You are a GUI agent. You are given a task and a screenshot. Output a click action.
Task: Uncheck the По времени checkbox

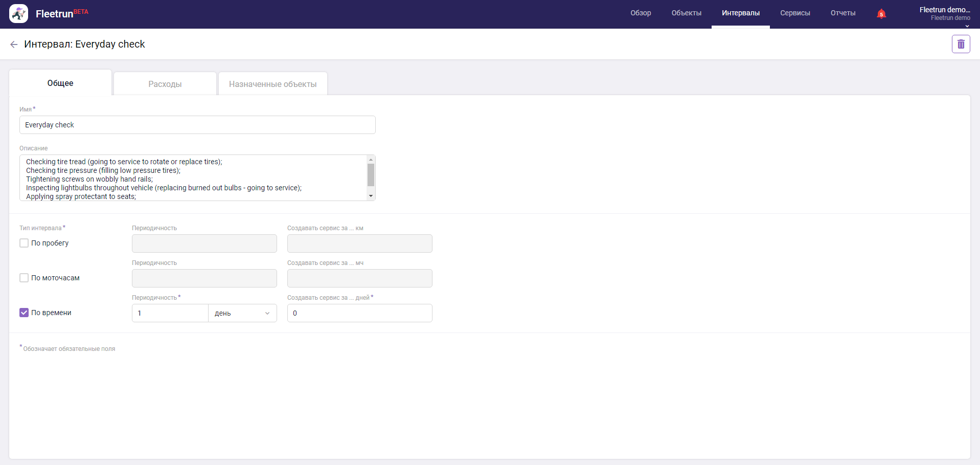[24, 313]
